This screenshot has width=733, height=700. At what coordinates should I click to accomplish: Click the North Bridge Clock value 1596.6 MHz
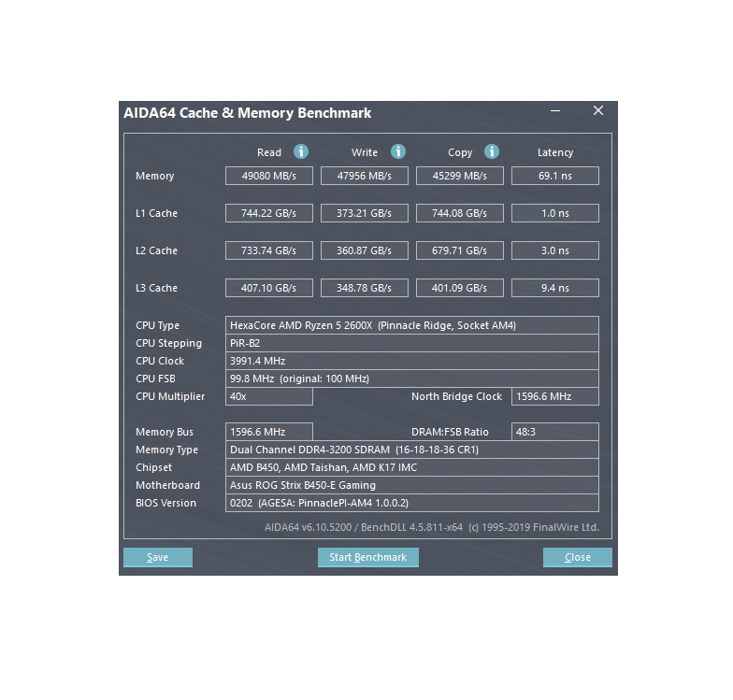click(x=555, y=396)
